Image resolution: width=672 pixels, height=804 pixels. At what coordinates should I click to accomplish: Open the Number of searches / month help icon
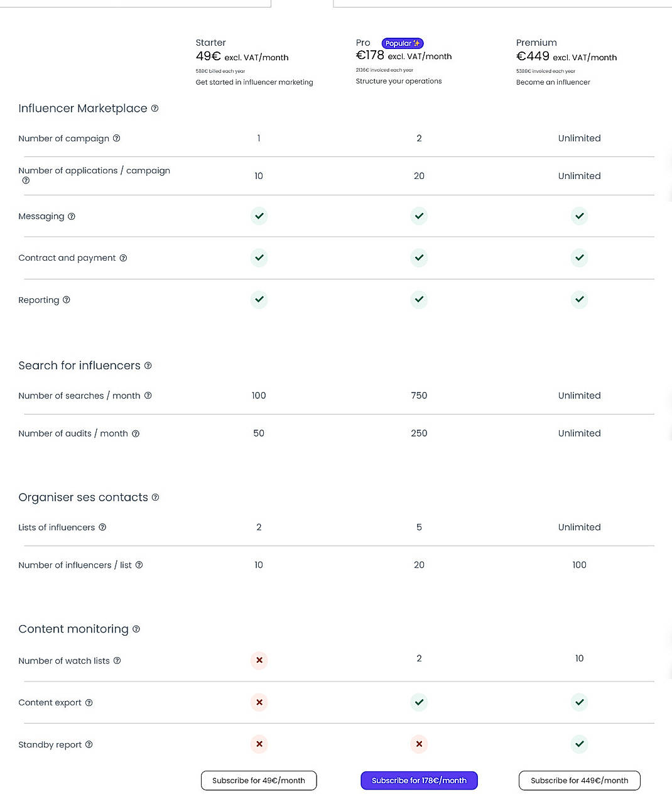point(148,396)
